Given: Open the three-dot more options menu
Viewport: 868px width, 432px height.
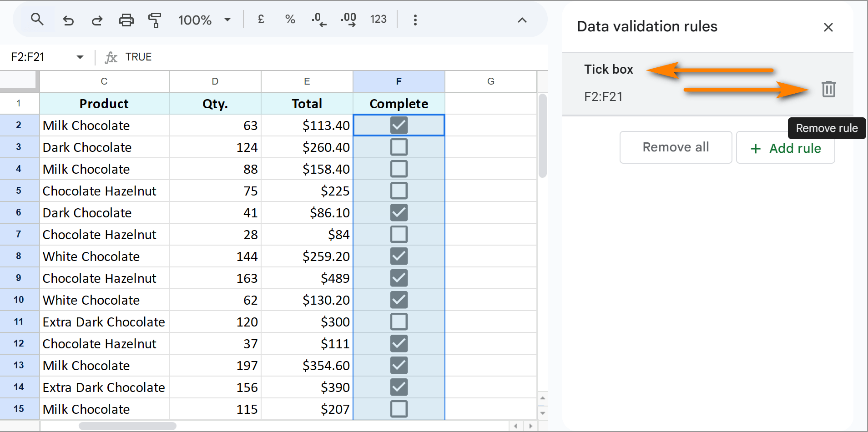Looking at the screenshot, I should [415, 20].
